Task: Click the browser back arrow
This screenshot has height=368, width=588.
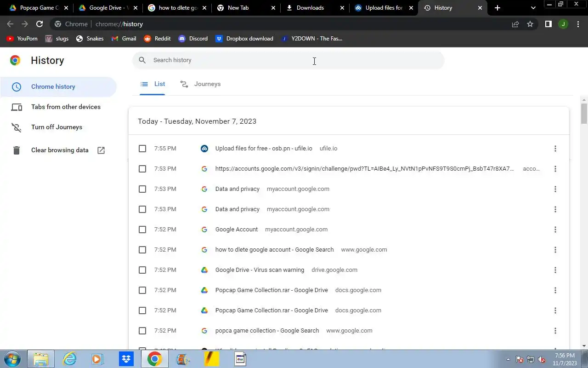Action: [x=10, y=24]
